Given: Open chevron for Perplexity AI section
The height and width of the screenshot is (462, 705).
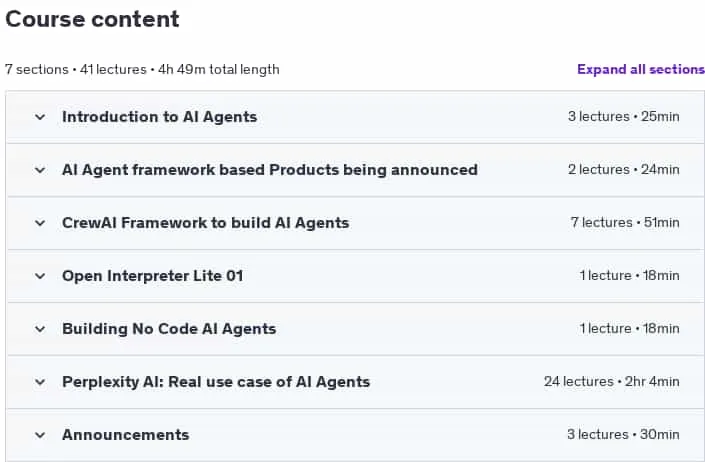Looking at the screenshot, I should point(40,382).
